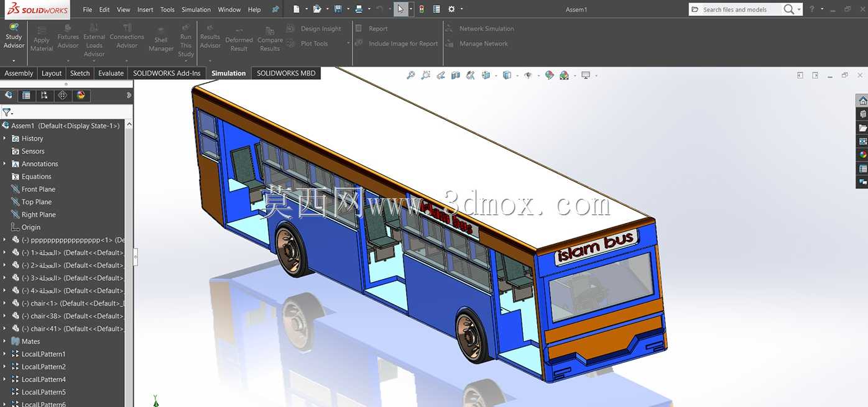
Task: Switch to SOLIDWORKS Add-Ins tab
Action: tap(167, 73)
